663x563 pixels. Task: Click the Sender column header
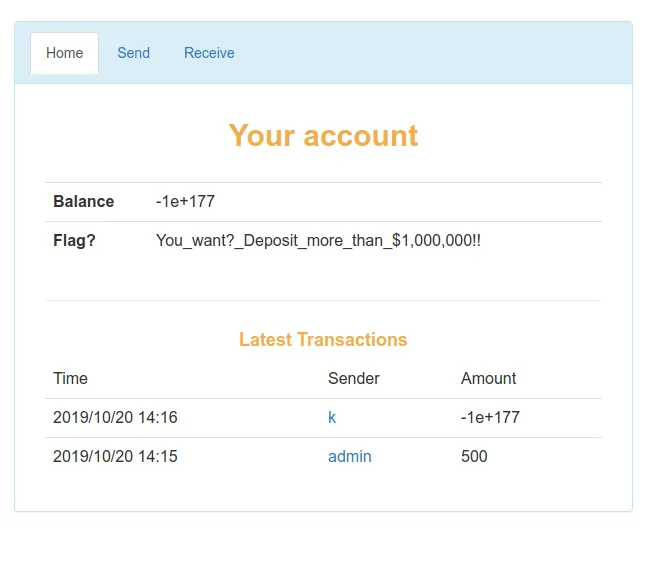pyautogui.click(x=353, y=379)
